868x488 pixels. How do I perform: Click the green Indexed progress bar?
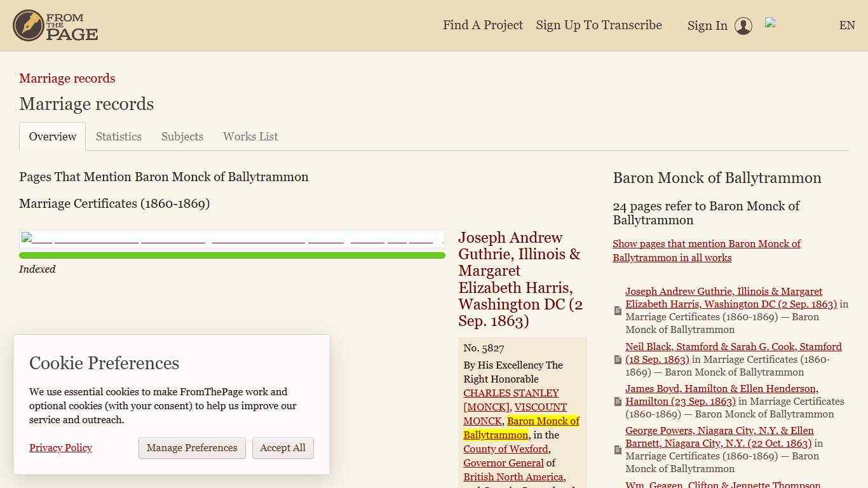click(232, 255)
